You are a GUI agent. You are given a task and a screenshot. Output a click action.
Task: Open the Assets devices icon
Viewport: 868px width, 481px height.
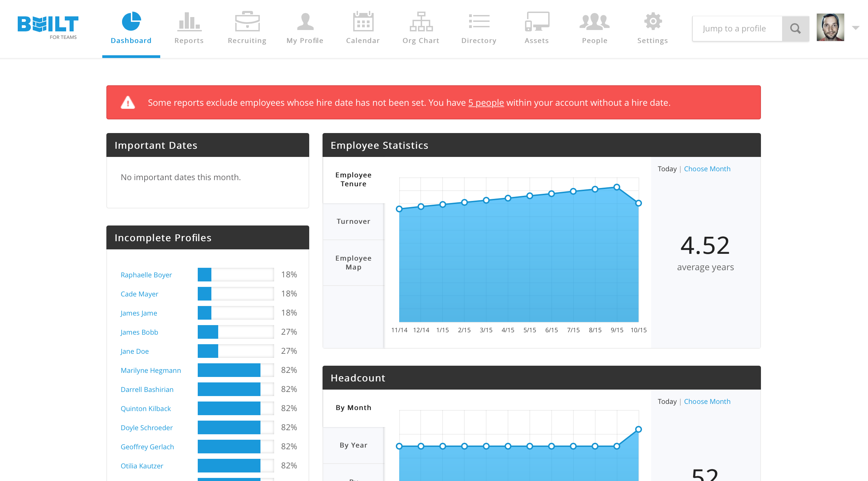coord(537,21)
